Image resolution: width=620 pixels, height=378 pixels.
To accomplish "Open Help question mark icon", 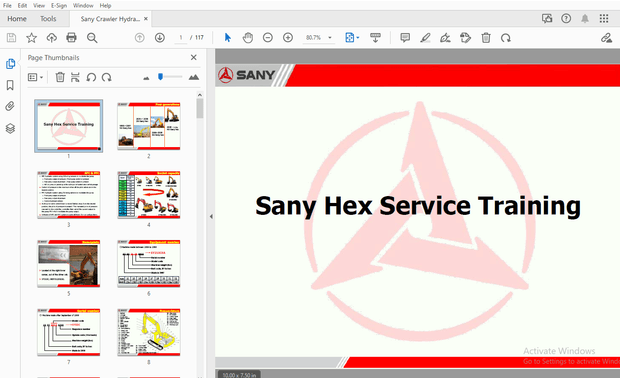I will coord(566,19).
